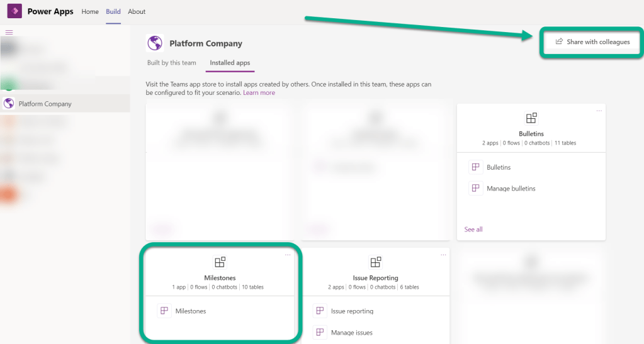This screenshot has width=644, height=344.
Task: Click the Milestones package icon
Action: (x=220, y=262)
